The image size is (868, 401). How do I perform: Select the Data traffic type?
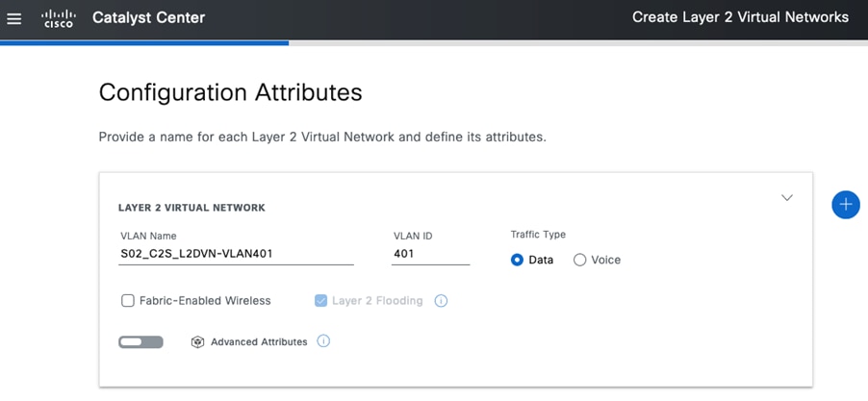(517, 260)
